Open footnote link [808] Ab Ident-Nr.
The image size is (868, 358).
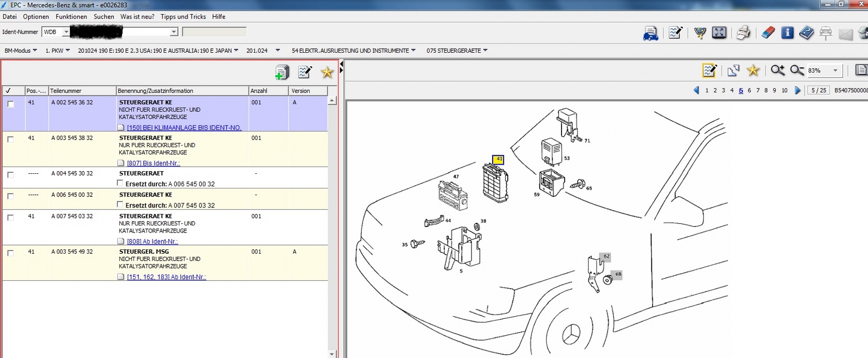(x=152, y=241)
